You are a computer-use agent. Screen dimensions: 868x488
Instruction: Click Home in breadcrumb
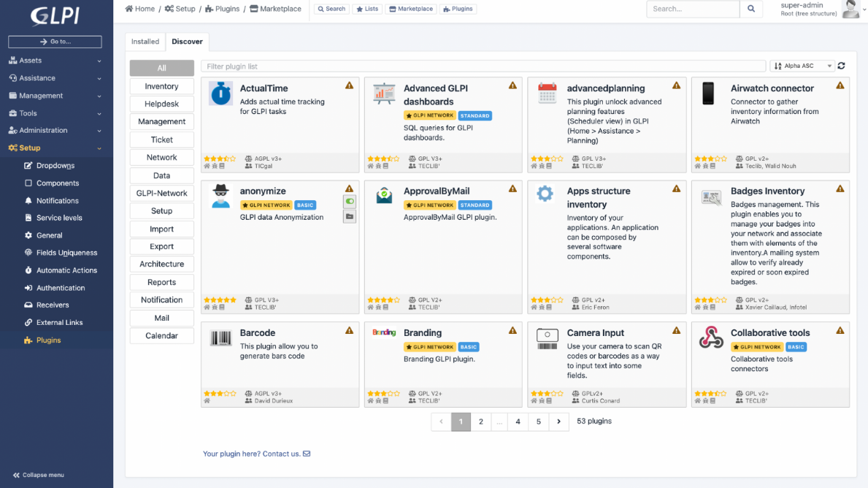140,9
